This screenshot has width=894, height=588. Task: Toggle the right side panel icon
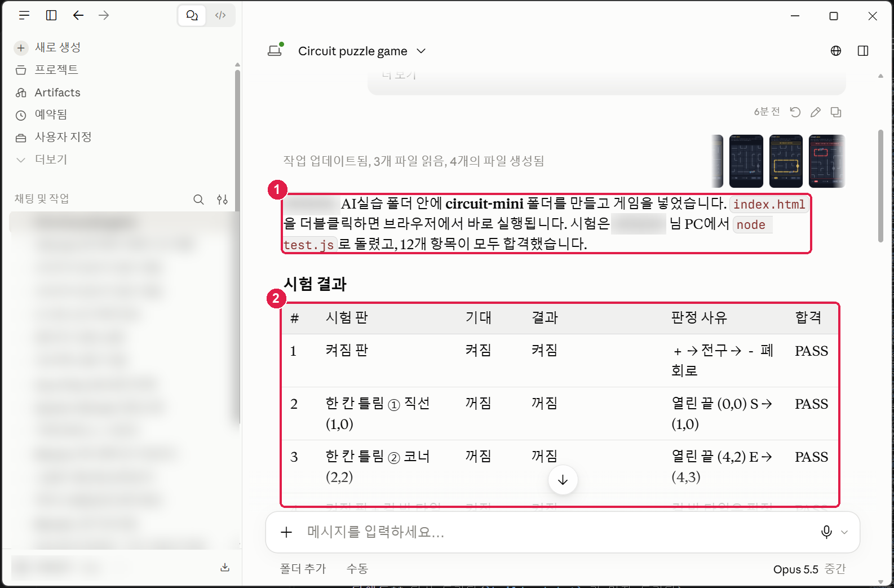click(x=863, y=51)
